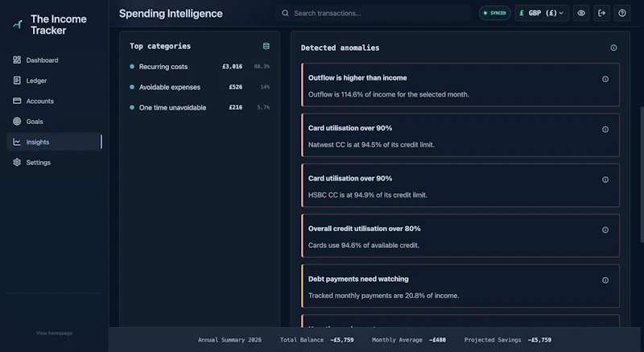The width and height of the screenshot is (644, 352).
Task: Click the Top categories heading
Action: pos(160,46)
